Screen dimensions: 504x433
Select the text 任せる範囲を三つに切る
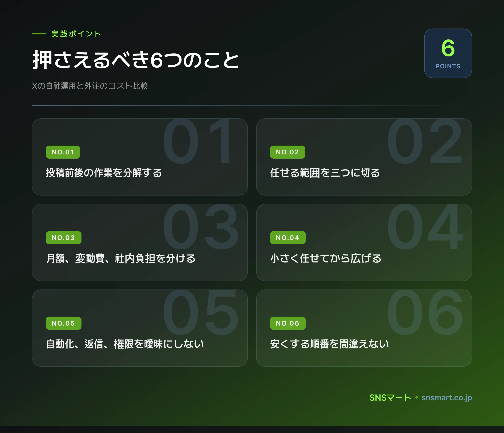click(325, 173)
